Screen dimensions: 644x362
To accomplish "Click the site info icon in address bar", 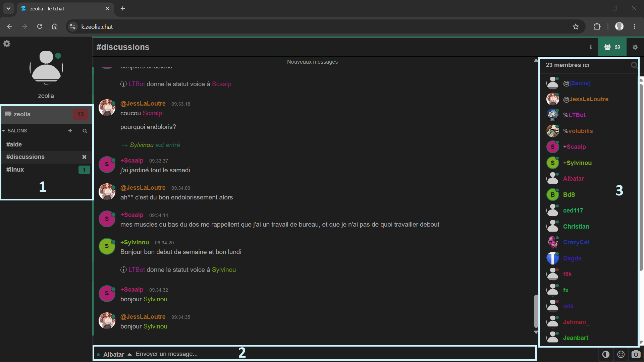I will [73, 26].
